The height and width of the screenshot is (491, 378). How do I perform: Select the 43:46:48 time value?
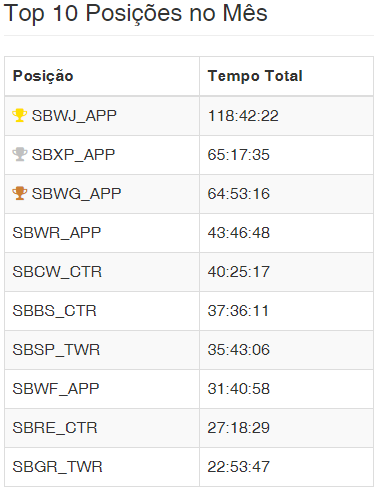coord(239,233)
